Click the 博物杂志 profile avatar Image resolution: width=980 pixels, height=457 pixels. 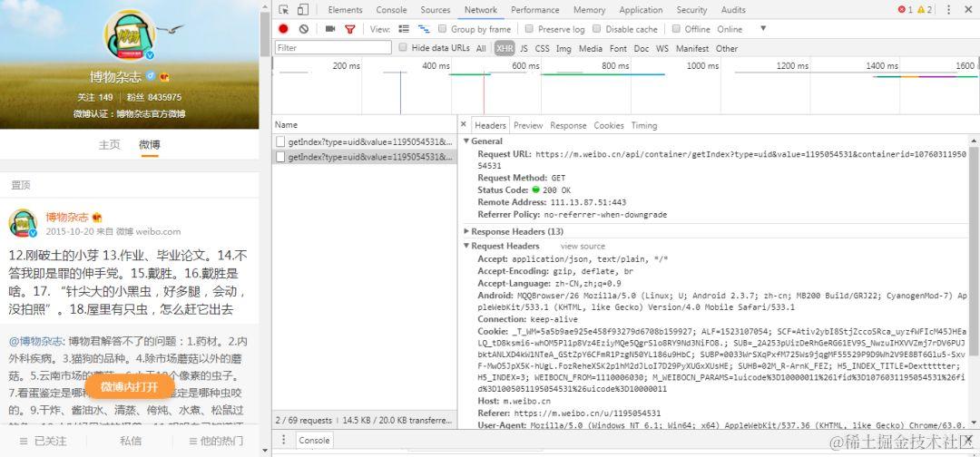[x=130, y=35]
